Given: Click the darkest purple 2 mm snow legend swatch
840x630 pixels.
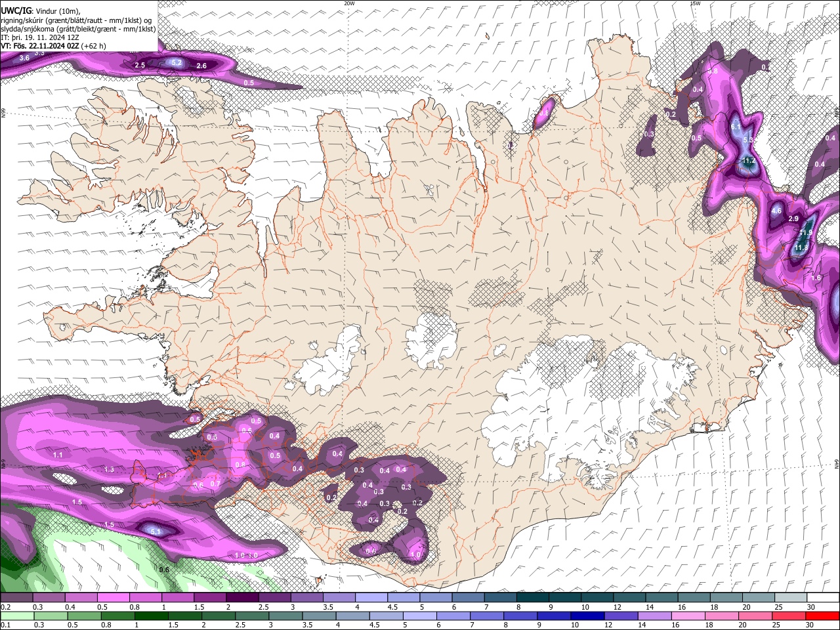Looking at the screenshot, I should coord(242,598).
